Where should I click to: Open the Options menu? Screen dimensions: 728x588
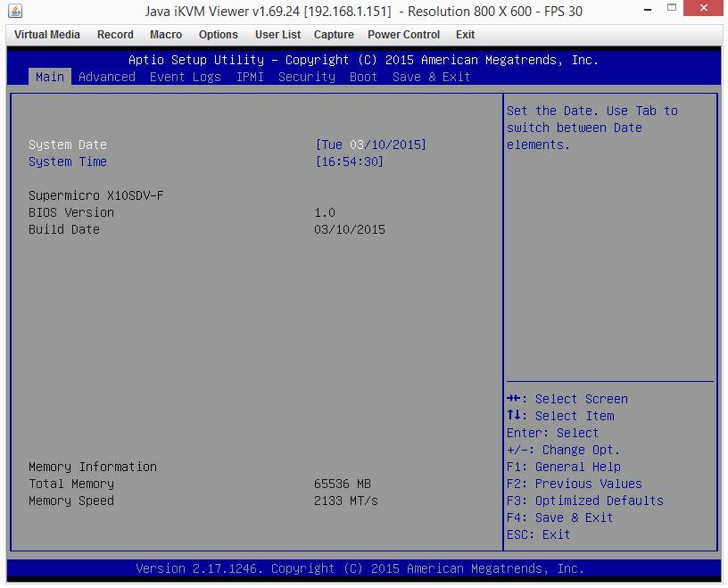pos(219,35)
